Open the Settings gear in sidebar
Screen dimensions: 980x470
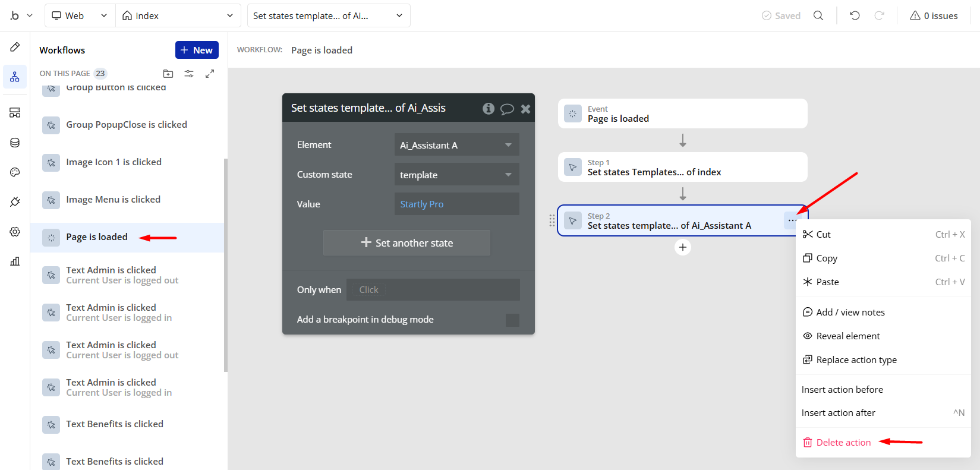coord(15,232)
